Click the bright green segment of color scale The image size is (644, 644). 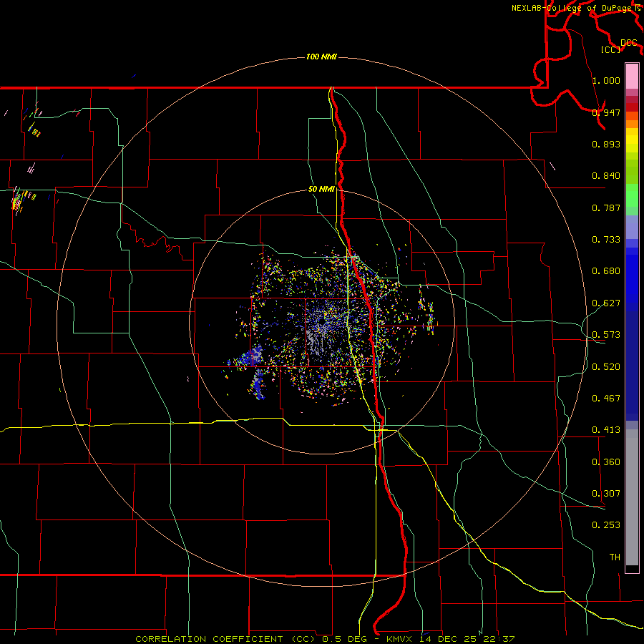(632, 195)
